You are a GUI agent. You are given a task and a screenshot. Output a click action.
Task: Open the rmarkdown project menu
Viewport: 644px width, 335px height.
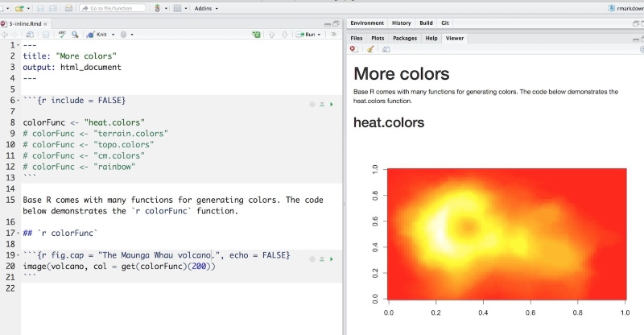coord(626,8)
